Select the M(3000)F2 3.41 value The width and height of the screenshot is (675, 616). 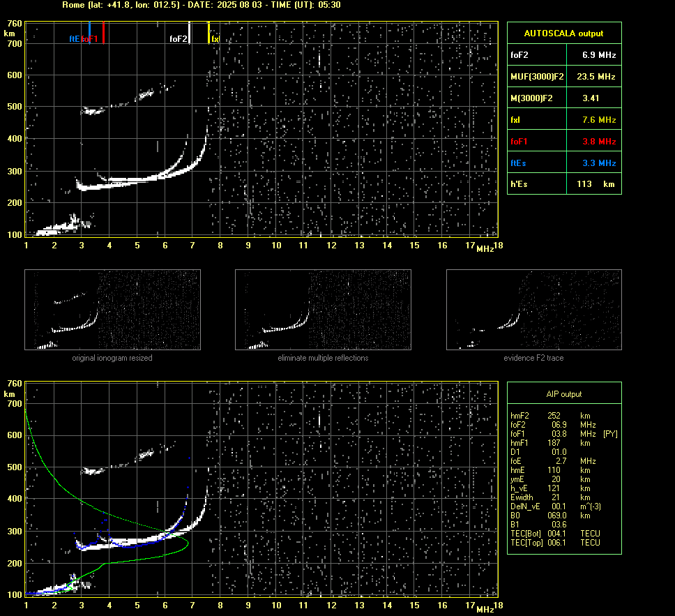[591, 98]
